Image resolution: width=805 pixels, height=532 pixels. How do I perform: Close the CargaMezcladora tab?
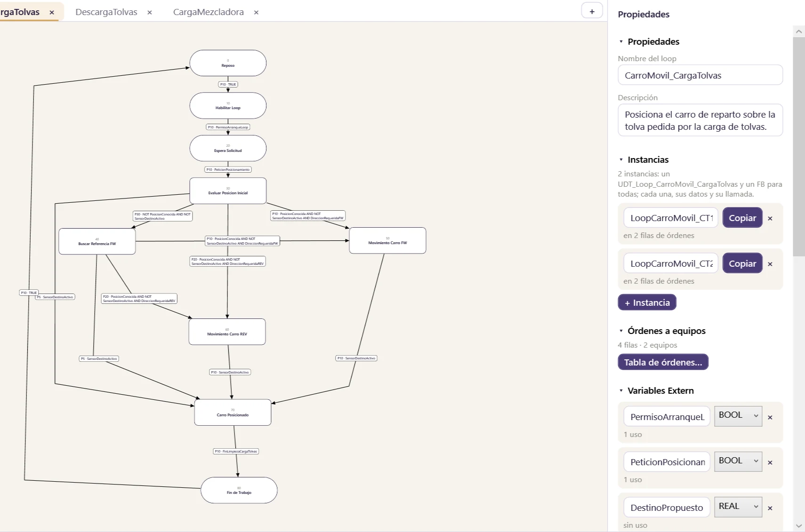click(x=256, y=12)
